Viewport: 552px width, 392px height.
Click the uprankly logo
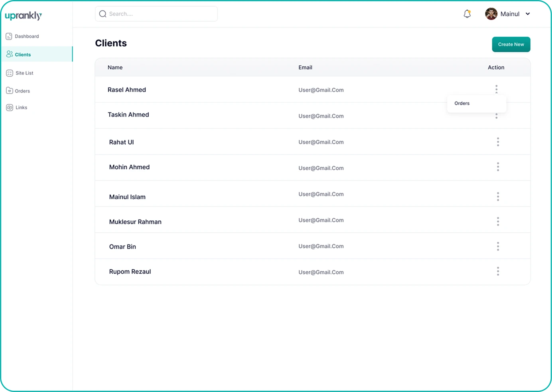tap(23, 16)
